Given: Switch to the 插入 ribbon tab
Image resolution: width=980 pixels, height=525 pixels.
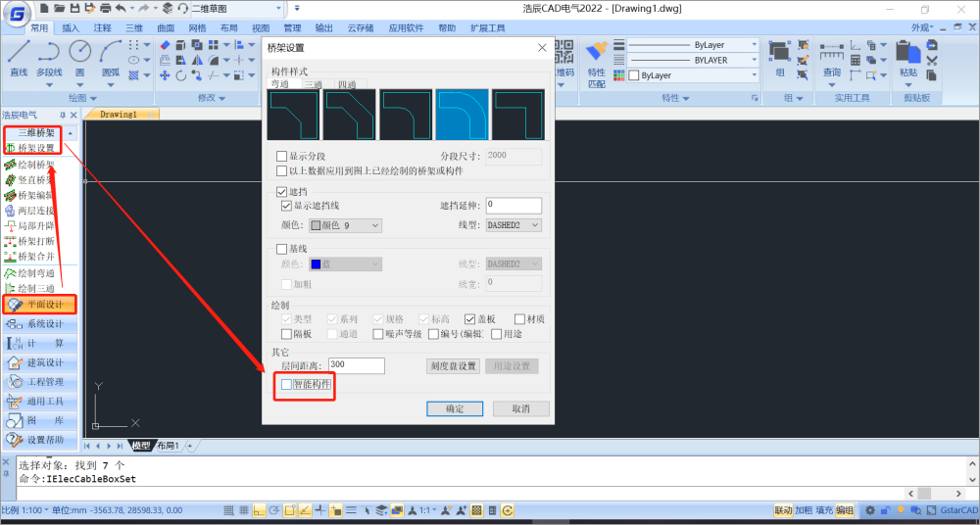Looking at the screenshot, I should pyautogui.click(x=71, y=28).
